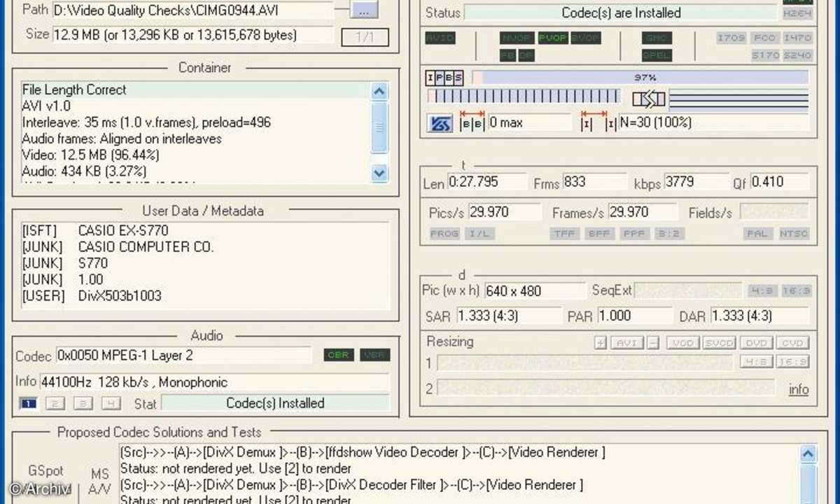Click the B-B frame distance icon
Screen dimensions: 840x504
pos(472,122)
